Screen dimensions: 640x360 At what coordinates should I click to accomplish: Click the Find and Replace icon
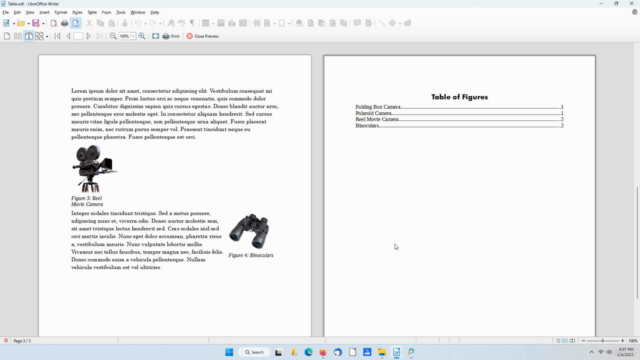click(x=171, y=23)
